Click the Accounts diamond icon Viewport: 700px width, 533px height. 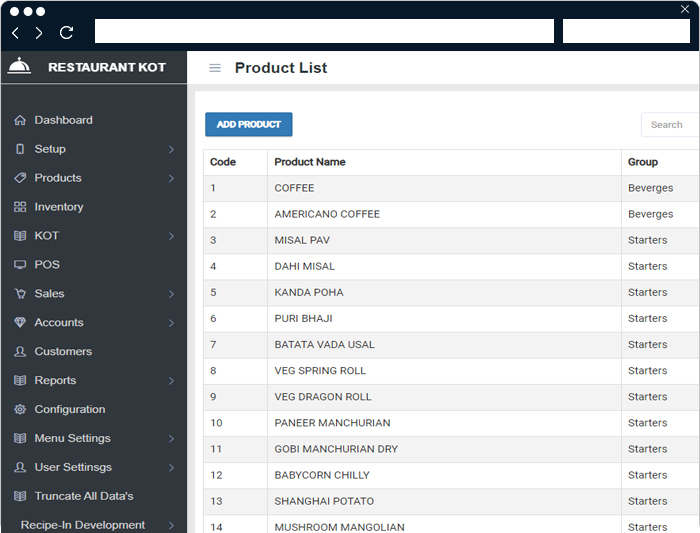click(20, 323)
